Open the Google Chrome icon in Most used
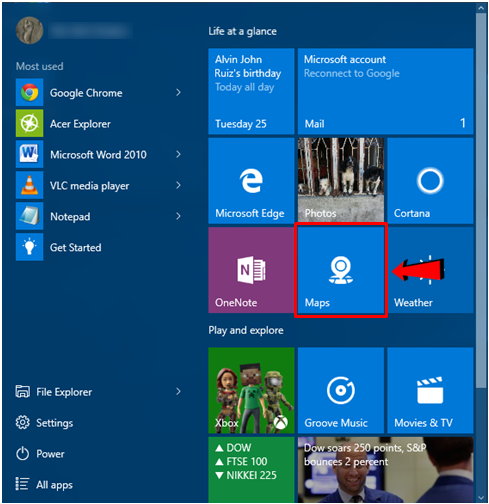This screenshot has width=489, height=504. coord(29,92)
